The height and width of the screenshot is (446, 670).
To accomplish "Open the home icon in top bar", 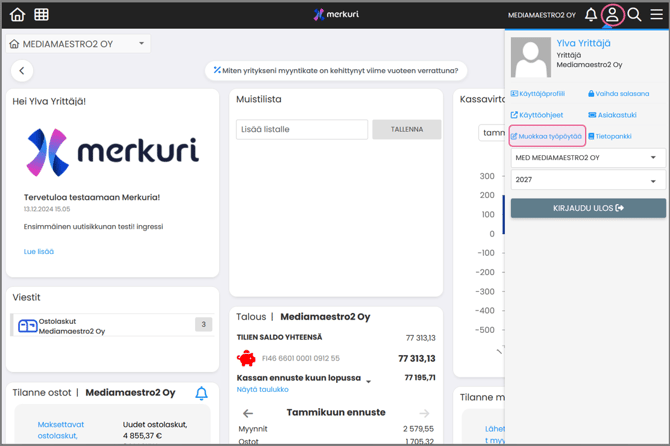I will tap(17, 15).
